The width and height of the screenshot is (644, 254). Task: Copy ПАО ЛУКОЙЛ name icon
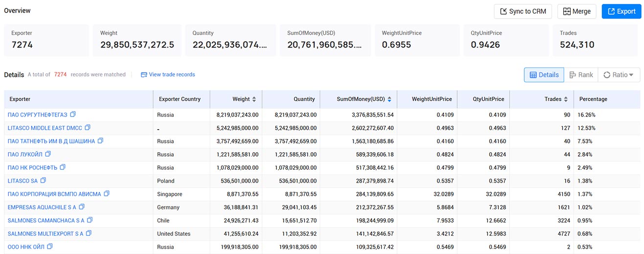pyautogui.click(x=48, y=154)
